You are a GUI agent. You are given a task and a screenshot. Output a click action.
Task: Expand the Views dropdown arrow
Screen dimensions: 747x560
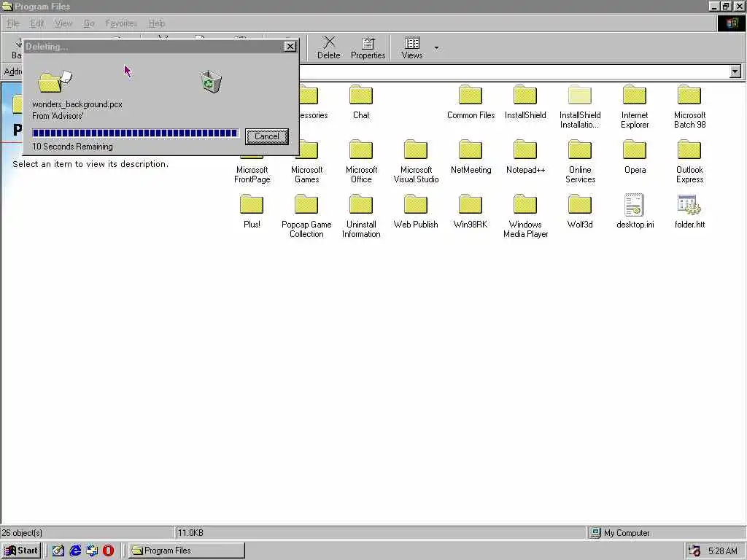(436, 47)
